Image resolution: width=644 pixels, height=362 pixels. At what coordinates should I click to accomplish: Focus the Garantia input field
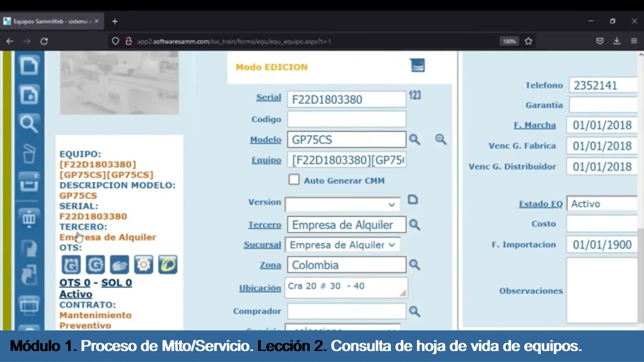tap(603, 105)
